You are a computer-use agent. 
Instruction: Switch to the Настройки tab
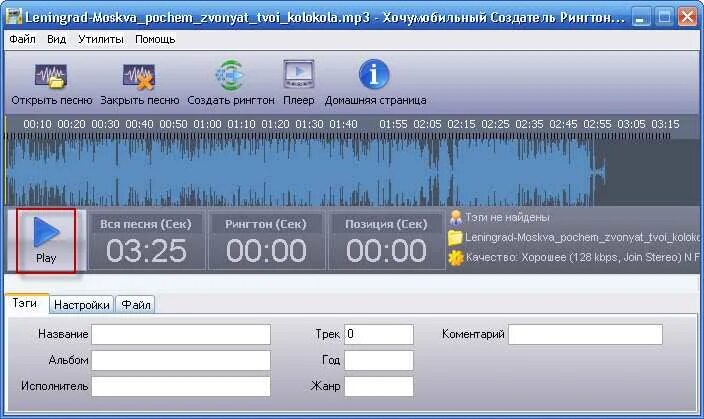(x=82, y=305)
